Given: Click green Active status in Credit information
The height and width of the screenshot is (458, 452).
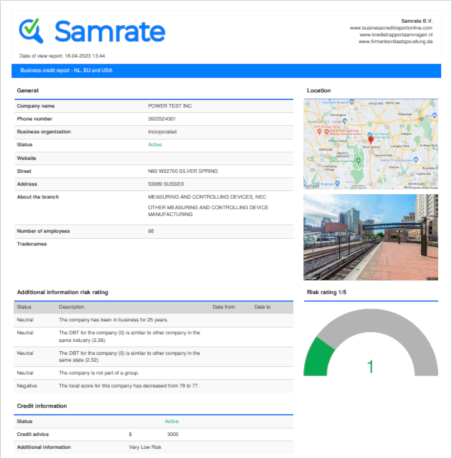Looking at the screenshot, I should [x=172, y=421].
